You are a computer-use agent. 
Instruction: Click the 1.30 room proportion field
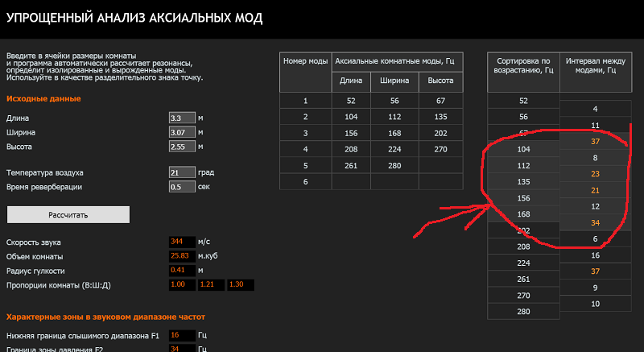241,285
